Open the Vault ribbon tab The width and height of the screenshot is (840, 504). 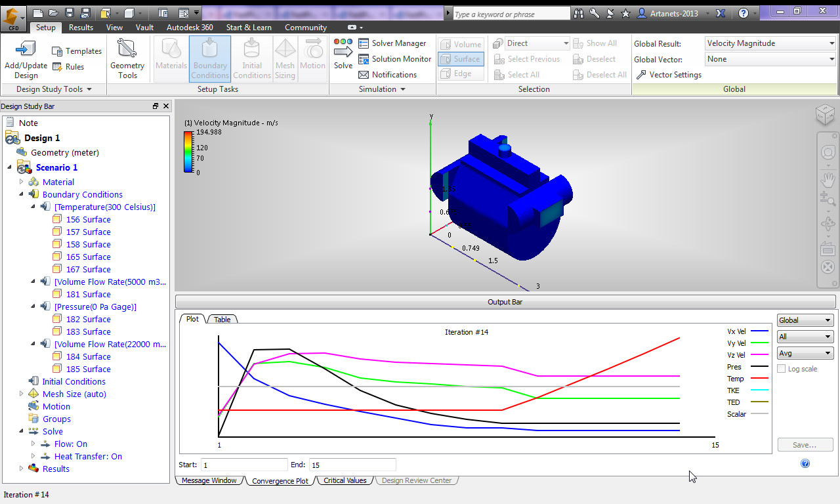click(144, 28)
